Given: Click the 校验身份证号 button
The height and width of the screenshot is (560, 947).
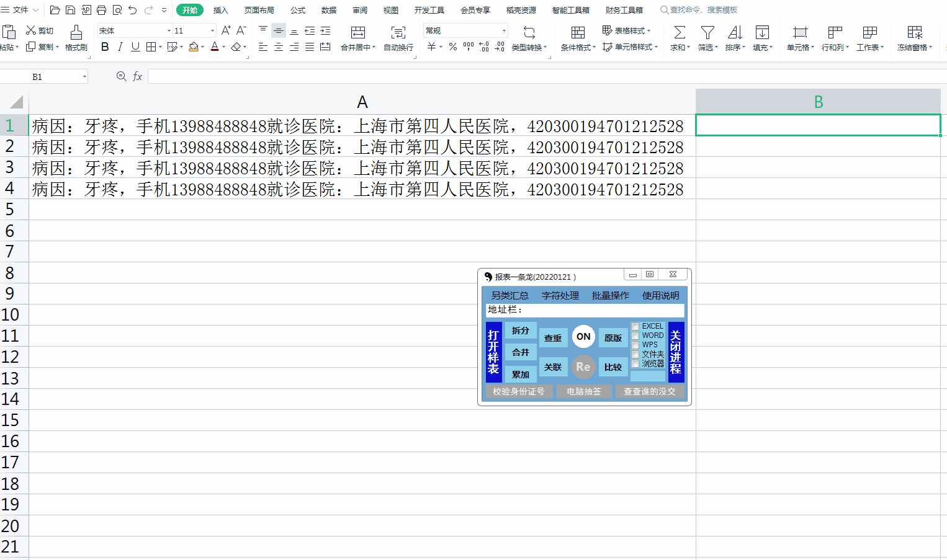Looking at the screenshot, I should (518, 391).
